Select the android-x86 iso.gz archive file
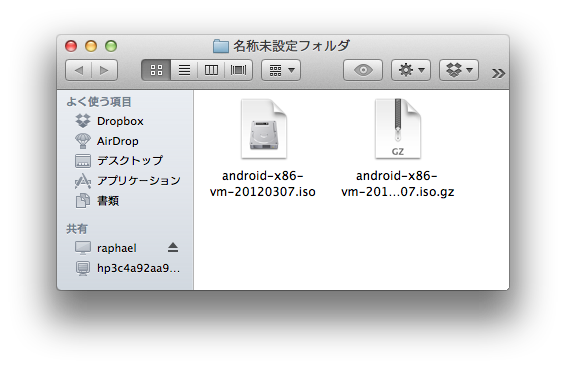This screenshot has height=369, width=566. 397,149
